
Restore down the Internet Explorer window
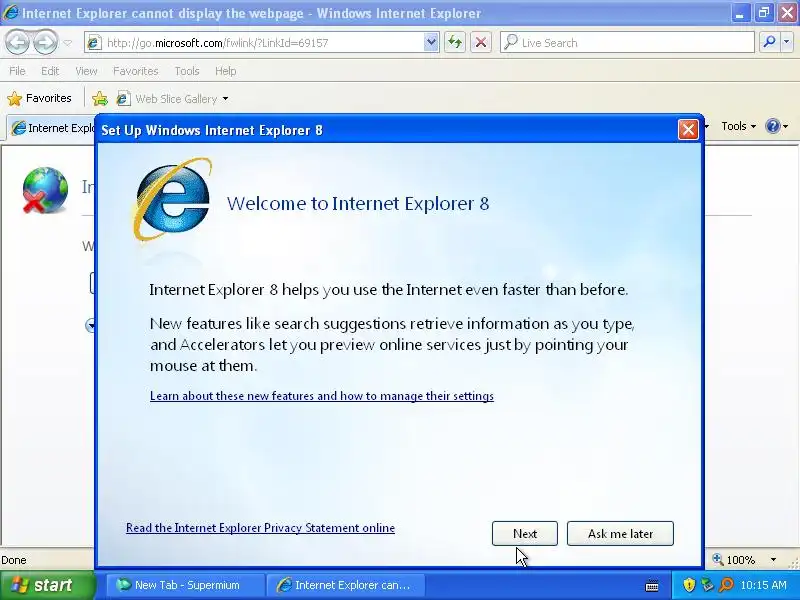(x=763, y=13)
